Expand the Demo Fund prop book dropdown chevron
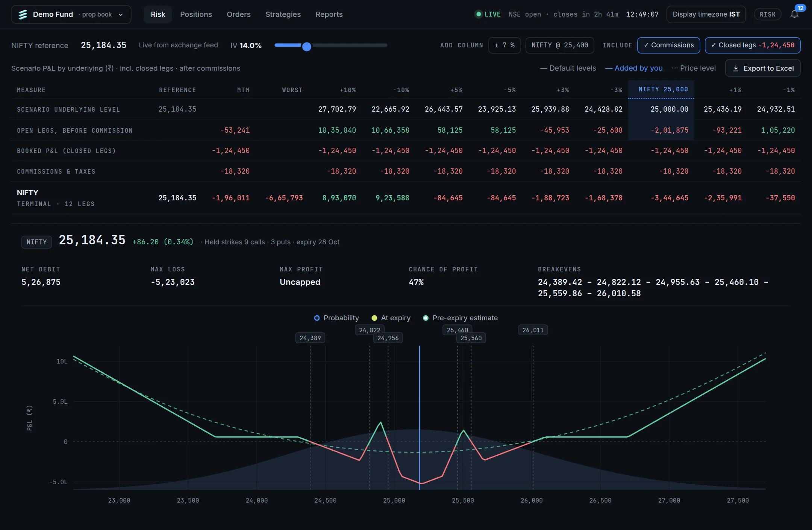This screenshot has width=812, height=530. (x=121, y=15)
